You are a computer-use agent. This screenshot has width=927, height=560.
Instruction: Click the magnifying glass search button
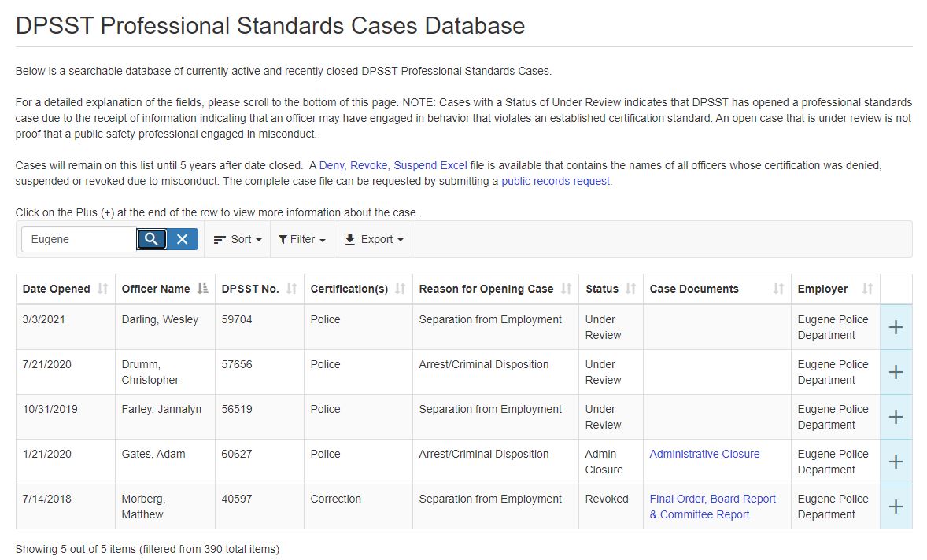tap(152, 239)
